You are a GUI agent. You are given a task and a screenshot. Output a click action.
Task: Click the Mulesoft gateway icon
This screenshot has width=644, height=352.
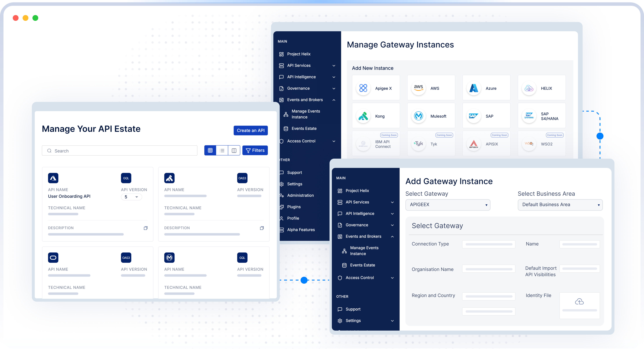click(418, 116)
